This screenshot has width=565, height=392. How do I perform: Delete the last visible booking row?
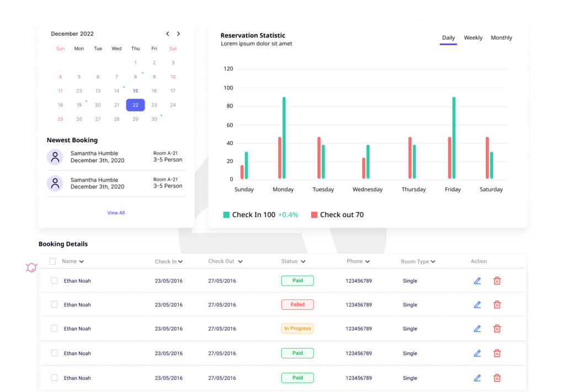[497, 378]
